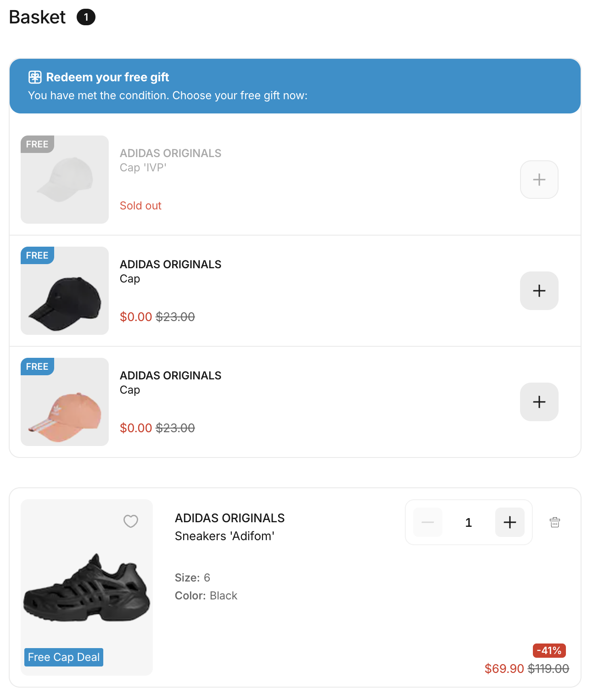The image size is (593, 700).
Task: Select the sneakers quantity field showing 1
Action: (x=469, y=522)
